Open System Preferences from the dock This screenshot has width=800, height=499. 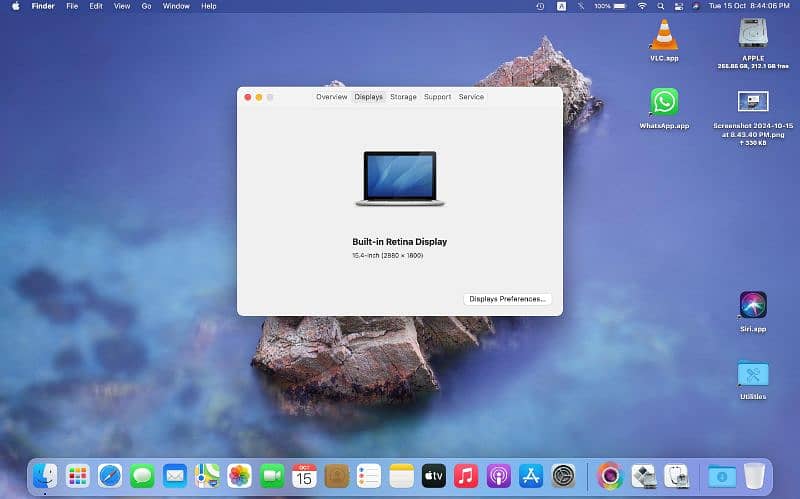[x=564, y=476]
